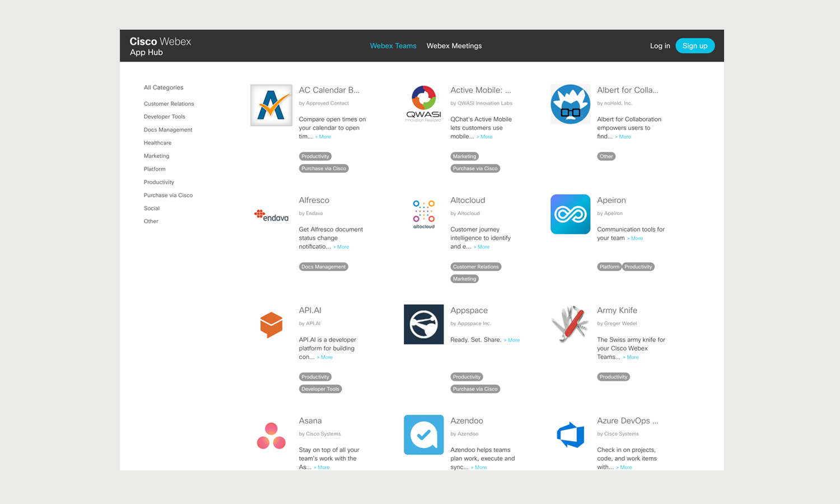Select All Categories in sidebar
840x504 pixels.
[164, 87]
